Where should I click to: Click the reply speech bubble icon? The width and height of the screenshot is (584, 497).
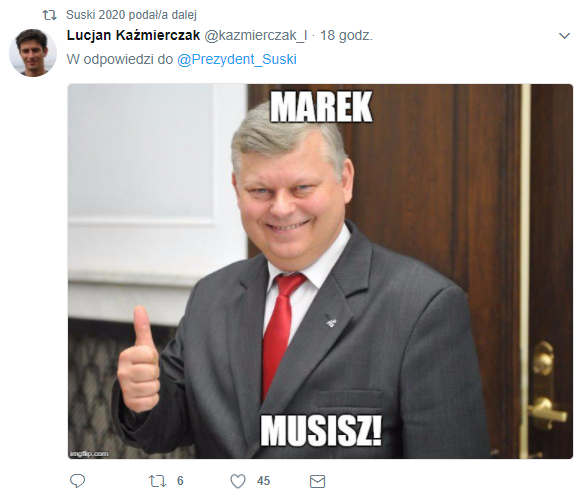[x=77, y=481]
